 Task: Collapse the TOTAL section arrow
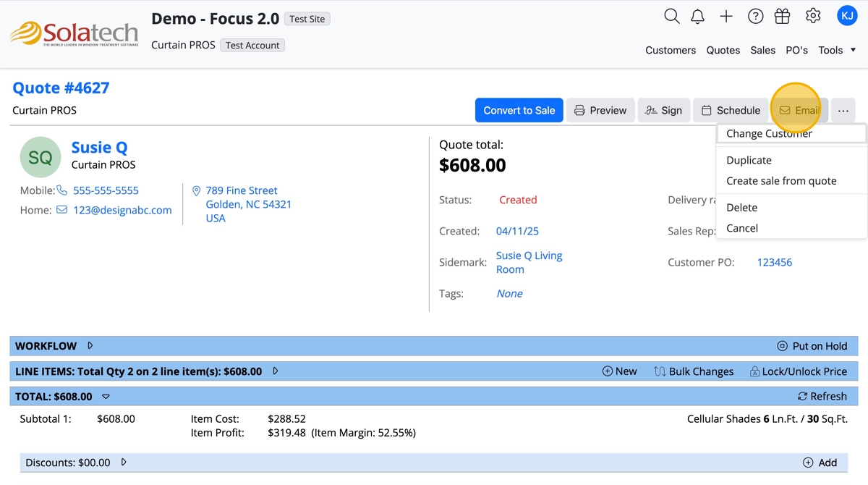[x=106, y=397]
